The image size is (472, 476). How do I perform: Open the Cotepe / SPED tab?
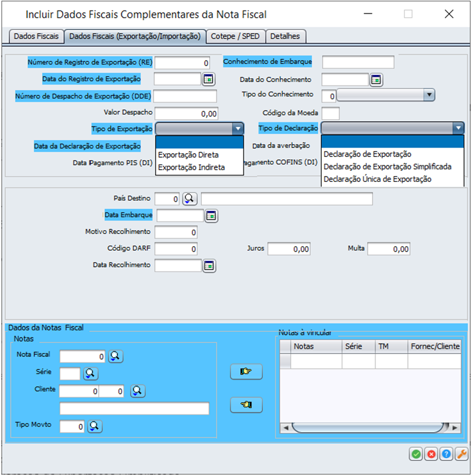point(235,37)
